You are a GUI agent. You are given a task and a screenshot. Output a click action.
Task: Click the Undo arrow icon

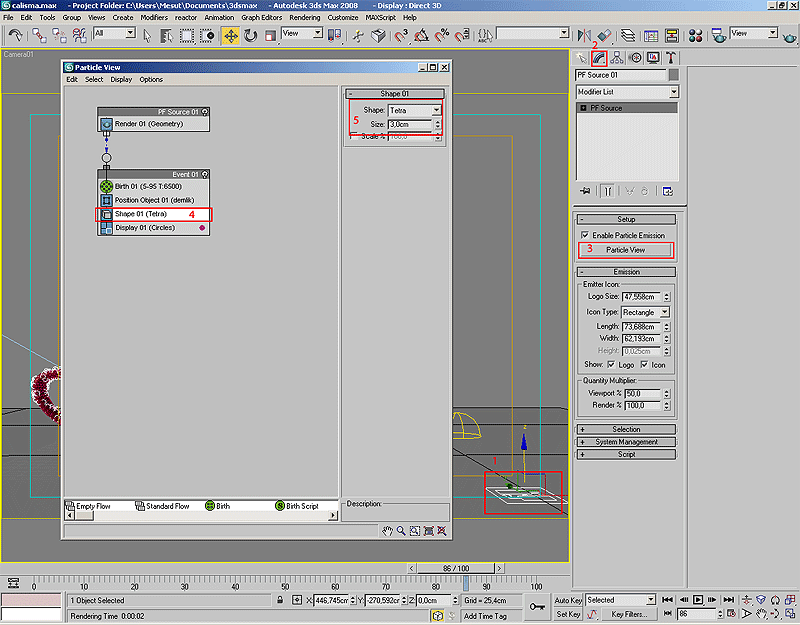click(x=15, y=35)
